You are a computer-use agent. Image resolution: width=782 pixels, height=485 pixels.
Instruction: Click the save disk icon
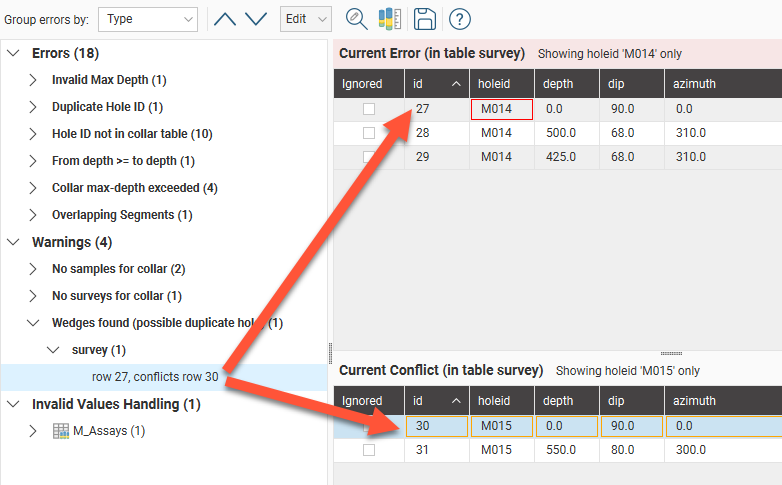pyautogui.click(x=424, y=19)
